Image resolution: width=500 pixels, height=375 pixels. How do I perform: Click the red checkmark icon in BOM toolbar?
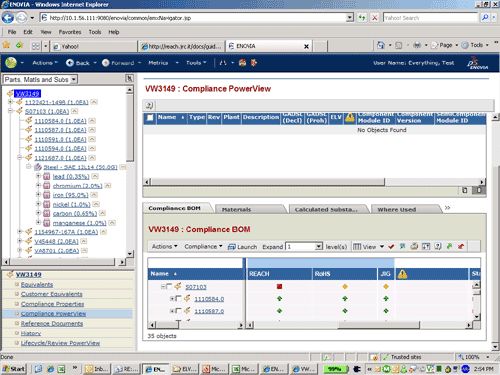pos(391,247)
